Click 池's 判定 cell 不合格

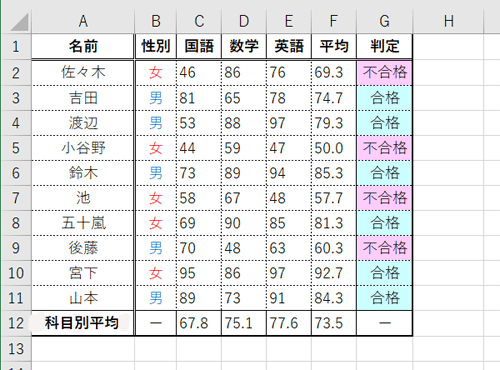point(385,198)
